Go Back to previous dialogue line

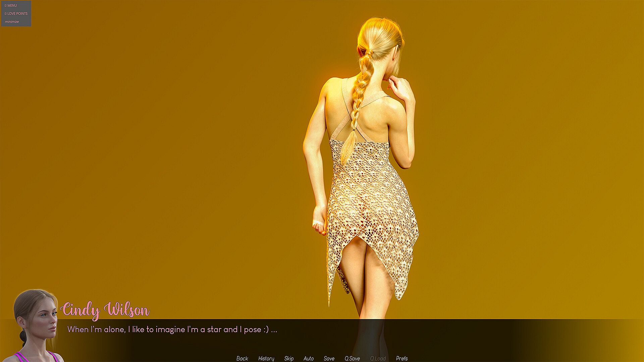click(x=242, y=358)
